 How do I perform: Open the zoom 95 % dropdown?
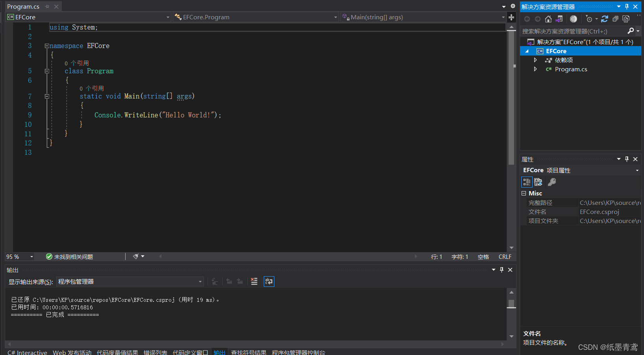[20, 256]
